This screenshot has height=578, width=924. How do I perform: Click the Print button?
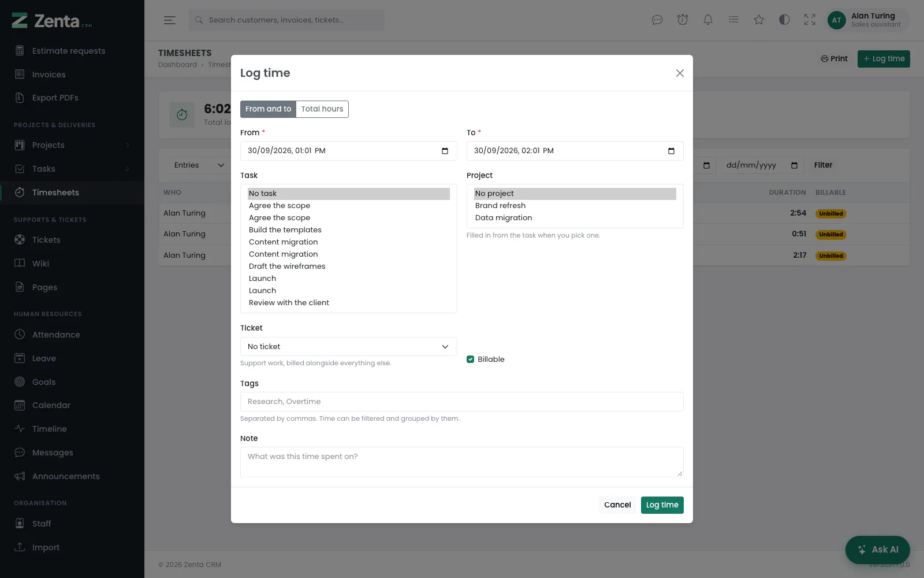pos(834,59)
